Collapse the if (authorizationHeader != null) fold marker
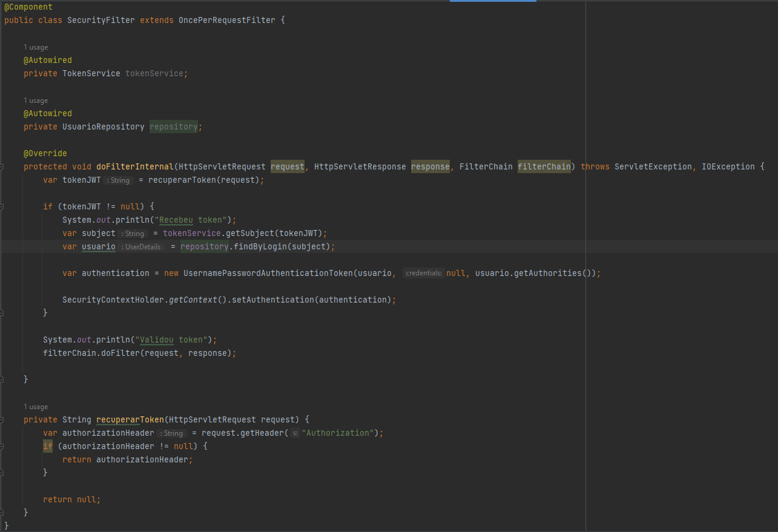Screen dimensions: 778x532 (2, 446)
